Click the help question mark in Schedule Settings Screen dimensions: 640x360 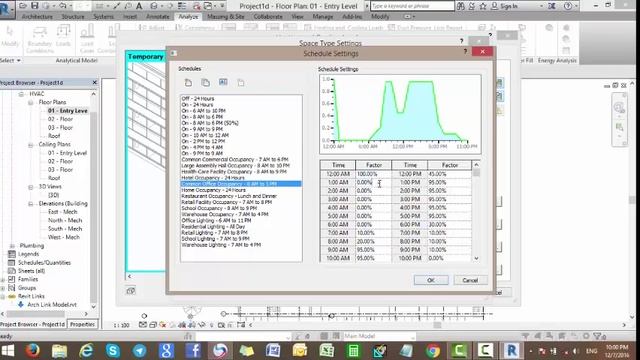(x=465, y=52)
